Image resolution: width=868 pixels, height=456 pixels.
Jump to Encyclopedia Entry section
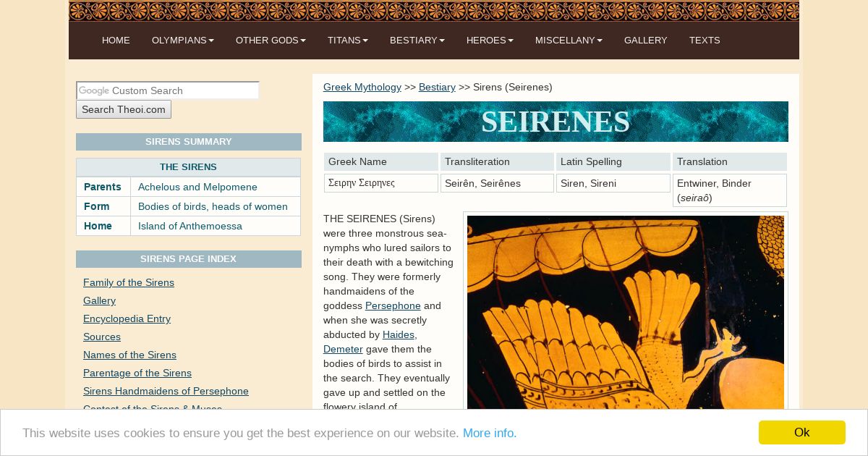coord(127,318)
